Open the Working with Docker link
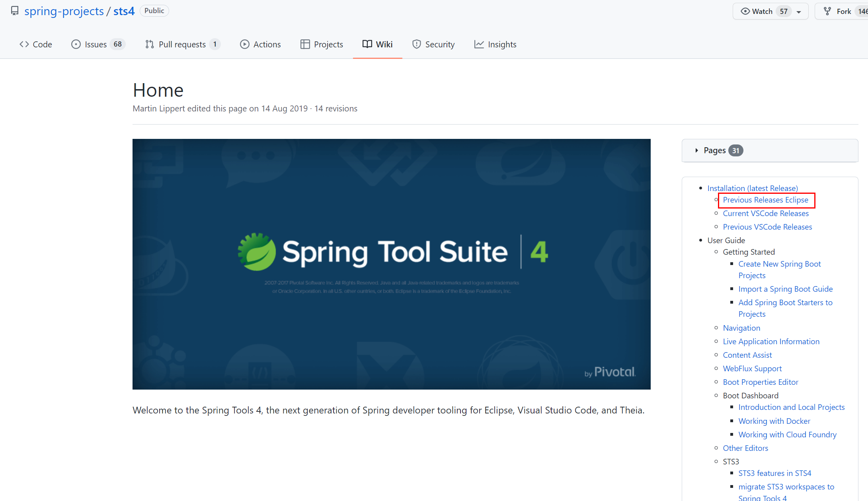868x501 pixels. tap(774, 421)
